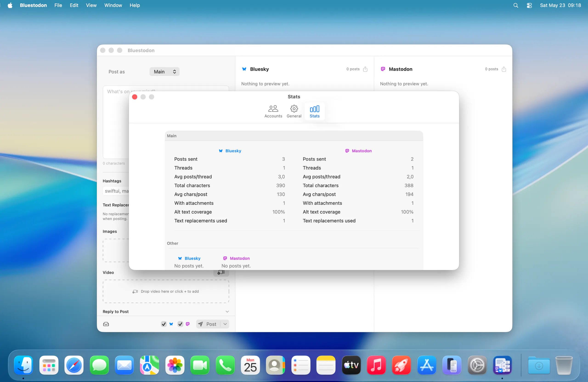Open the Accounts settings tab
588x382 pixels.
pos(273,111)
